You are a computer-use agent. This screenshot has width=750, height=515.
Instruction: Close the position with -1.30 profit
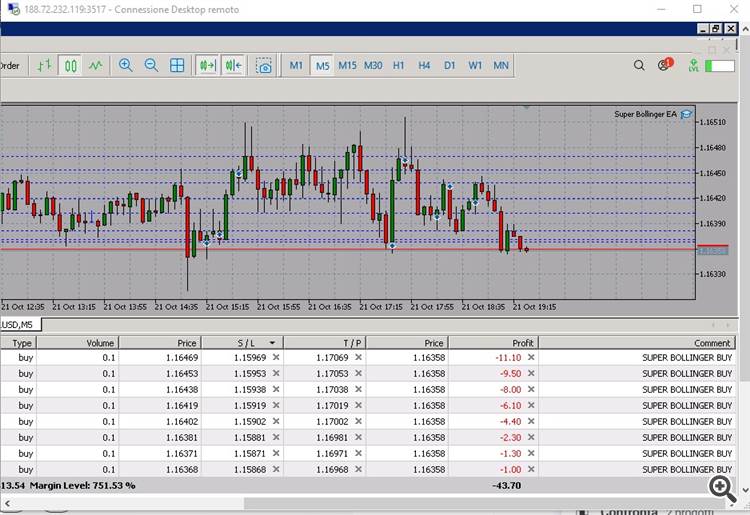click(x=531, y=453)
